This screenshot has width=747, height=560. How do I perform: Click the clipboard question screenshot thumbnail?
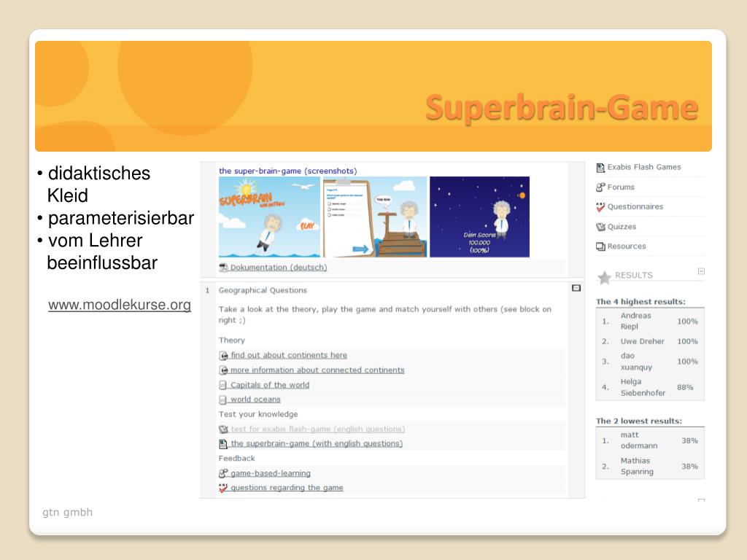[x=375, y=217]
